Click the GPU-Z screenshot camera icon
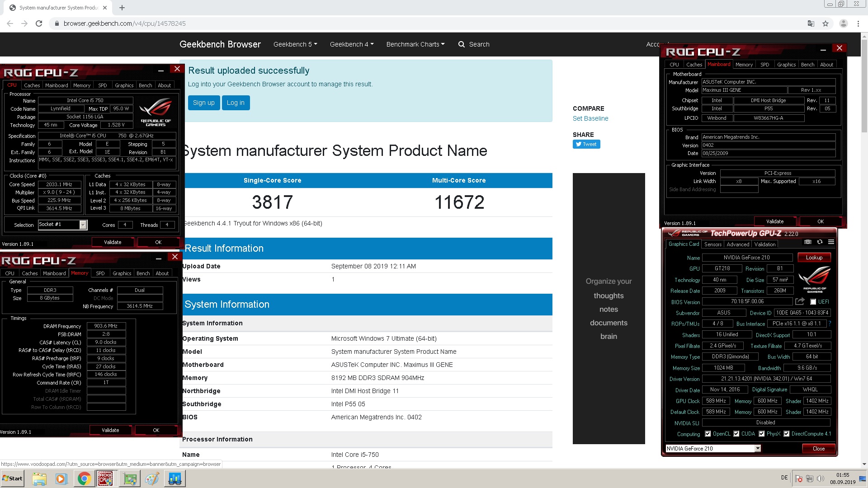 pyautogui.click(x=808, y=242)
